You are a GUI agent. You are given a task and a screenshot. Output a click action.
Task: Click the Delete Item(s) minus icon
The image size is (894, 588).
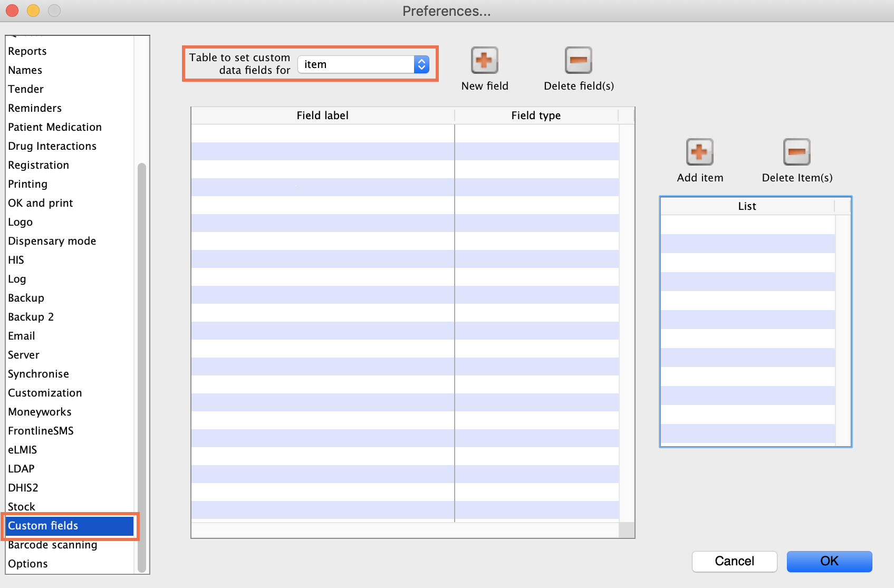point(796,152)
